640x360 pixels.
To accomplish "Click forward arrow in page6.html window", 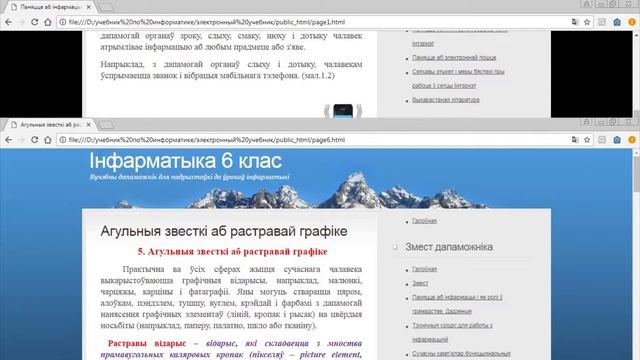I will coord(22,140).
